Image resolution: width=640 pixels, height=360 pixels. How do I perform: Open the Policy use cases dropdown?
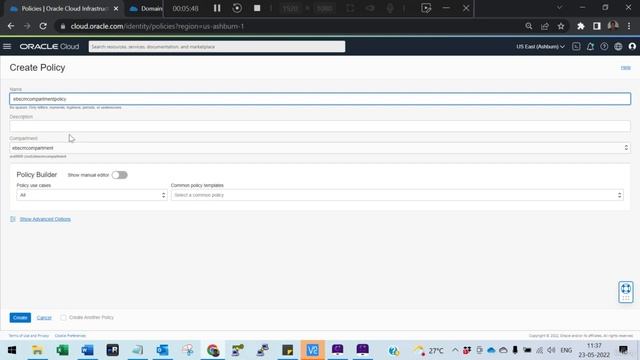[x=92, y=195]
